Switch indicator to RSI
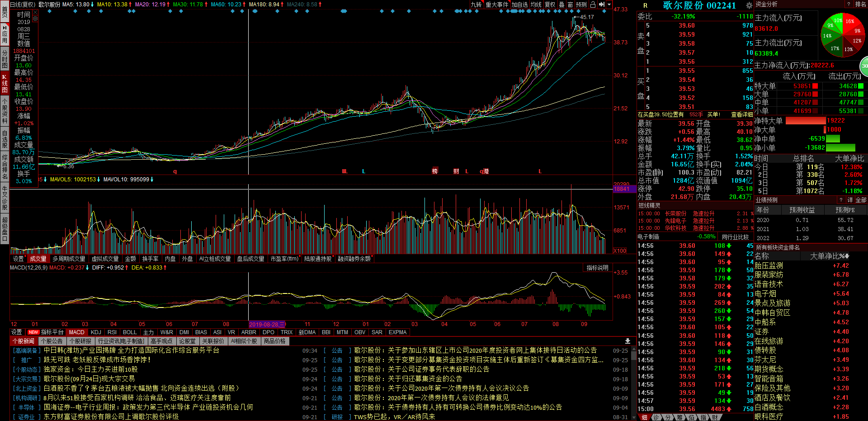This screenshot has width=868, height=421. pyautogui.click(x=112, y=332)
